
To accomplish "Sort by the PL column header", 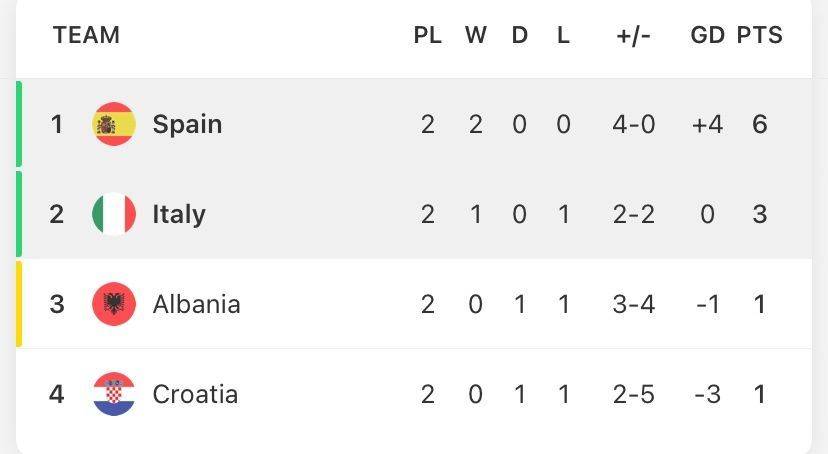I will click(427, 35).
